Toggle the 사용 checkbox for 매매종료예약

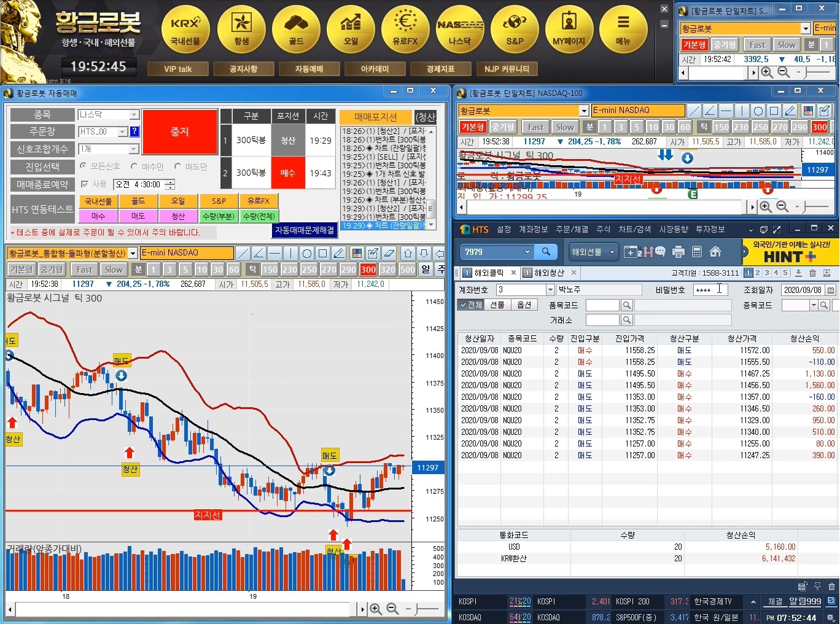tap(85, 184)
